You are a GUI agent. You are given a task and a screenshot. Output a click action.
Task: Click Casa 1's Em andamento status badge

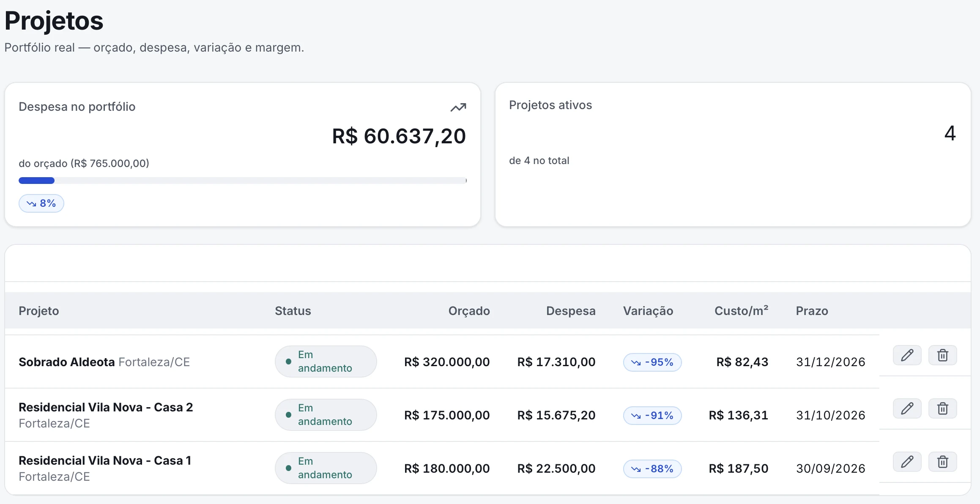point(326,468)
